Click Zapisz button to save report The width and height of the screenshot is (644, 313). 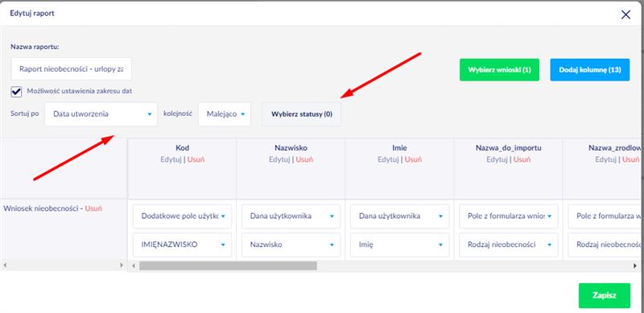click(x=605, y=296)
